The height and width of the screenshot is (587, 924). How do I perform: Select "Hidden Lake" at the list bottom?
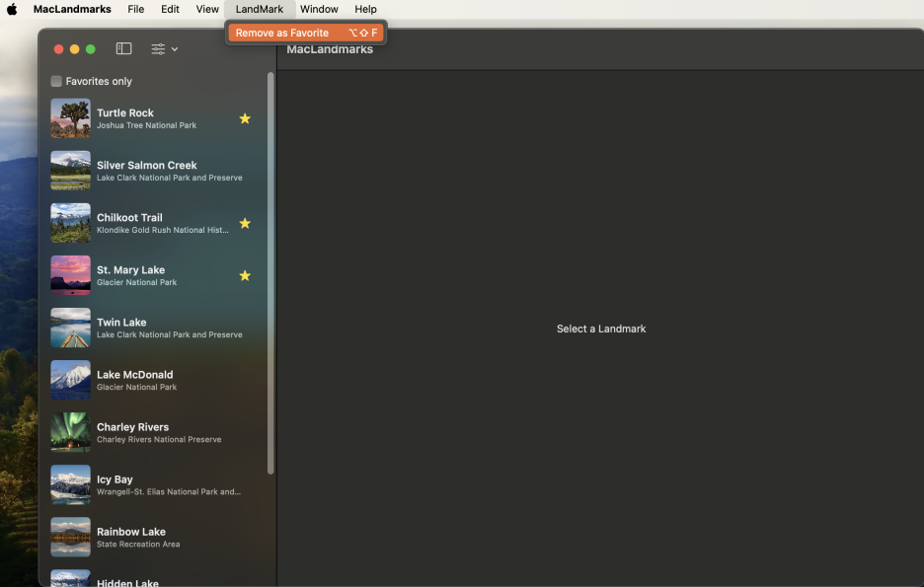(x=127, y=582)
